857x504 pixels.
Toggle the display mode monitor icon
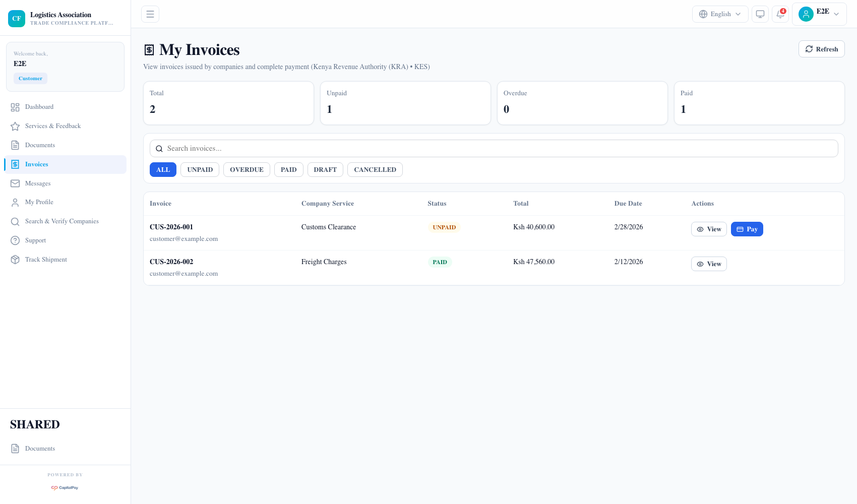point(760,14)
